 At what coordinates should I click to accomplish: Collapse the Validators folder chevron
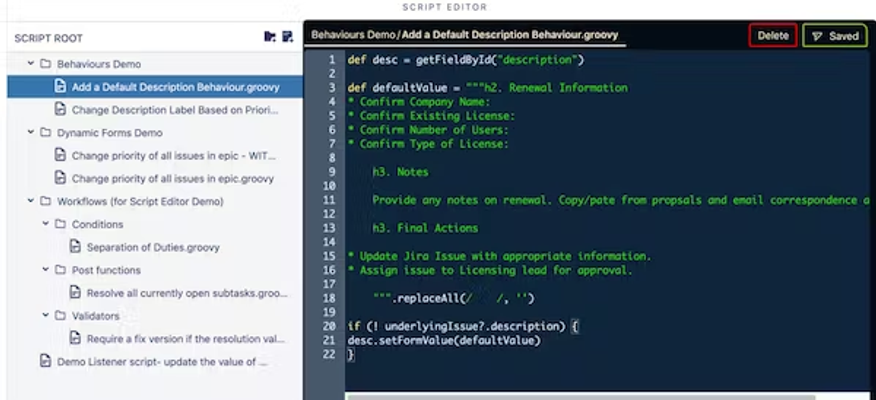click(46, 316)
